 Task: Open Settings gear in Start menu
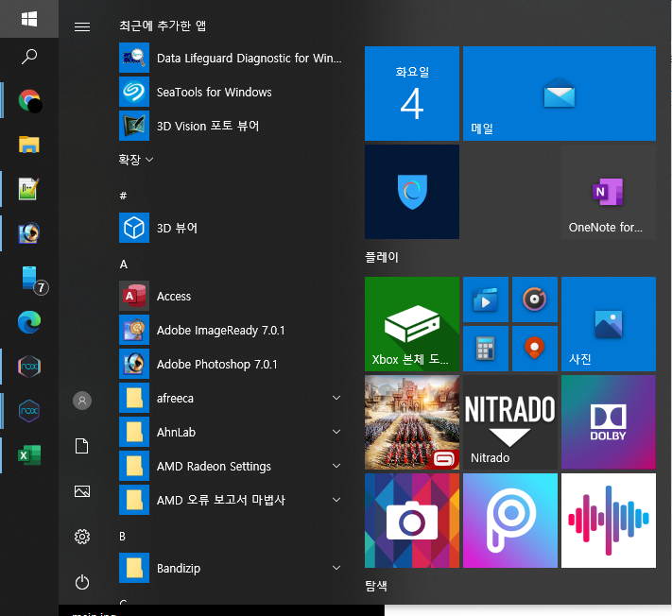click(82, 537)
